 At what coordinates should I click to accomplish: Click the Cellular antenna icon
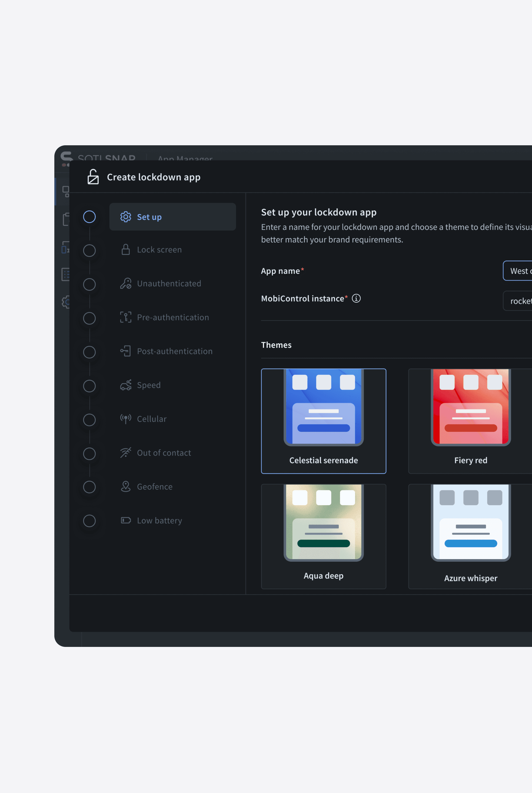pyautogui.click(x=125, y=419)
